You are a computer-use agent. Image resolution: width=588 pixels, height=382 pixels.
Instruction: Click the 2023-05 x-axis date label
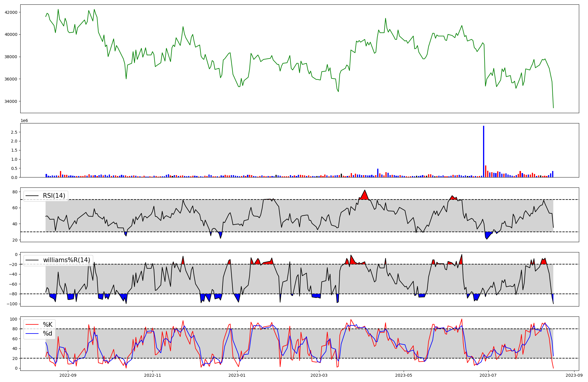point(403,375)
